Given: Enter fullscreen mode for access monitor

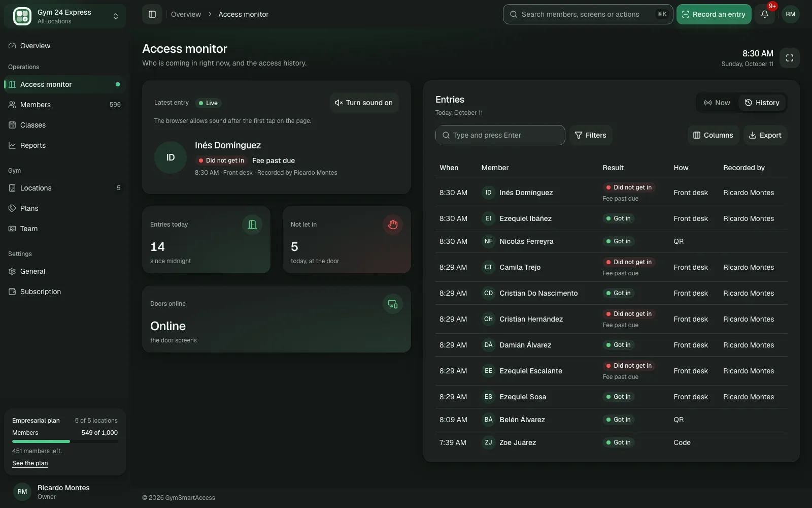Looking at the screenshot, I should (789, 58).
